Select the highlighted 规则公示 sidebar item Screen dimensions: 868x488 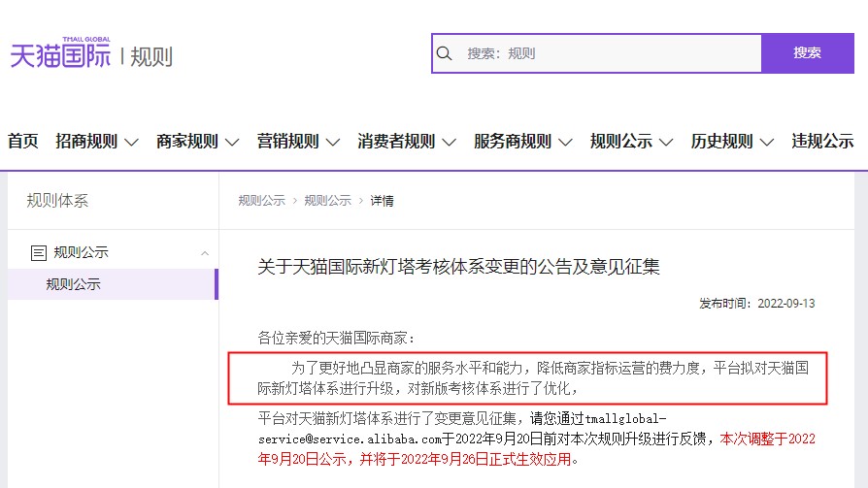113,284
